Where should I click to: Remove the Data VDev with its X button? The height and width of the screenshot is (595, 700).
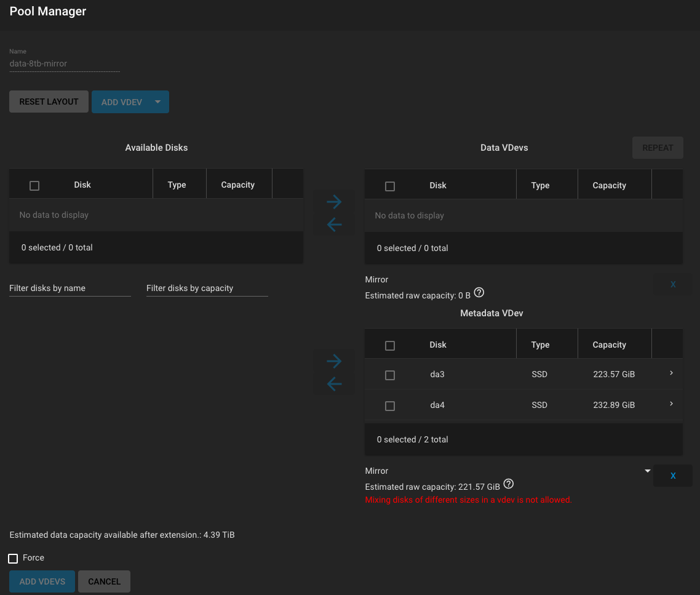click(673, 284)
